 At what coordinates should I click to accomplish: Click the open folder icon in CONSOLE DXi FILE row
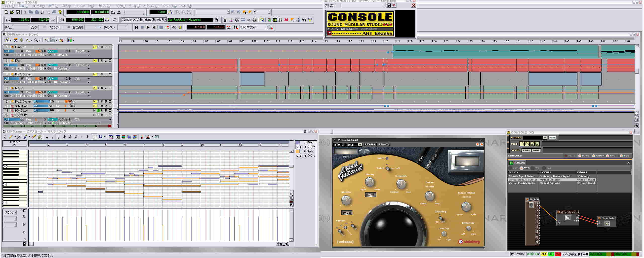[x=527, y=144]
